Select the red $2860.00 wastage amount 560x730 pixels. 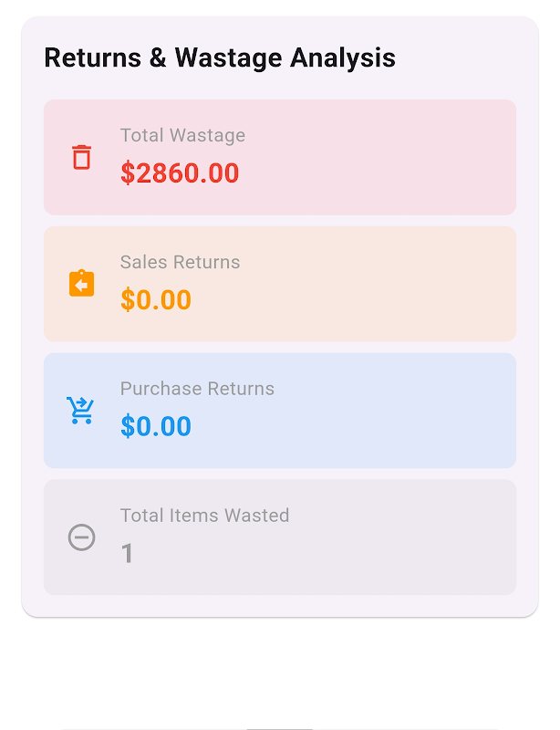click(x=180, y=173)
